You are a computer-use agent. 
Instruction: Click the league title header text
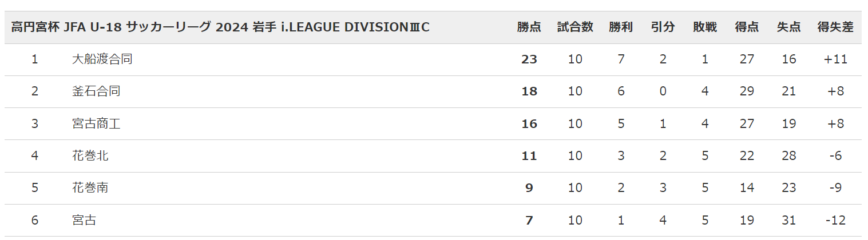(x=220, y=27)
